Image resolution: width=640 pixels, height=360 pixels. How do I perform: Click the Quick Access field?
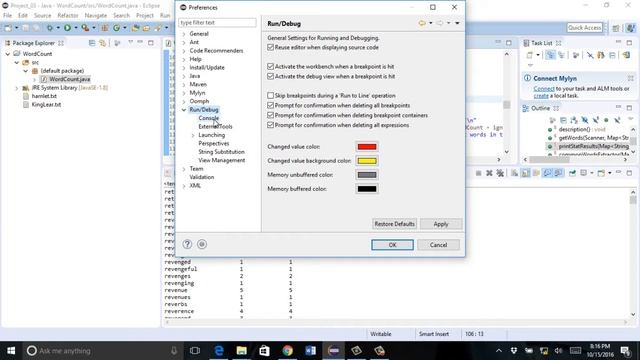tap(584, 28)
